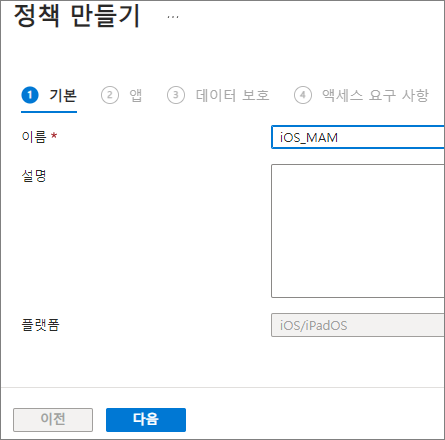Image resolution: width=445 pixels, height=440 pixels.
Task: Go to the 앱 step tab
Action: 121,96
